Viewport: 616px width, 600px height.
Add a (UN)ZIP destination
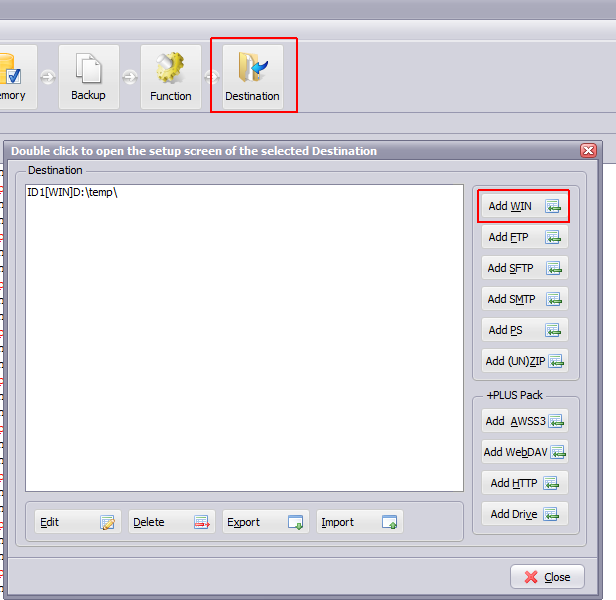(x=524, y=361)
